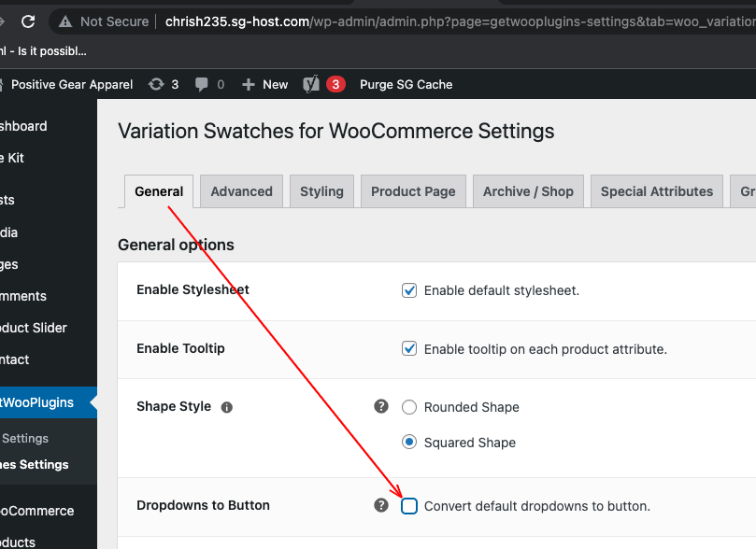
Task: Select the Rounded Shape radio option
Action: pos(409,407)
